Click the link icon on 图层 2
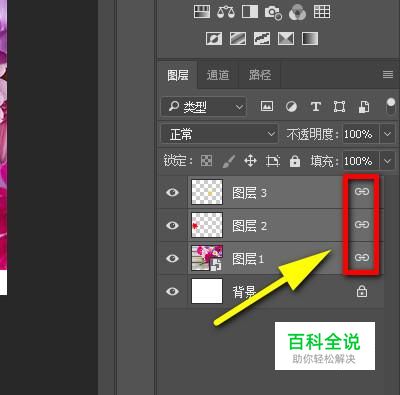 point(362,224)
